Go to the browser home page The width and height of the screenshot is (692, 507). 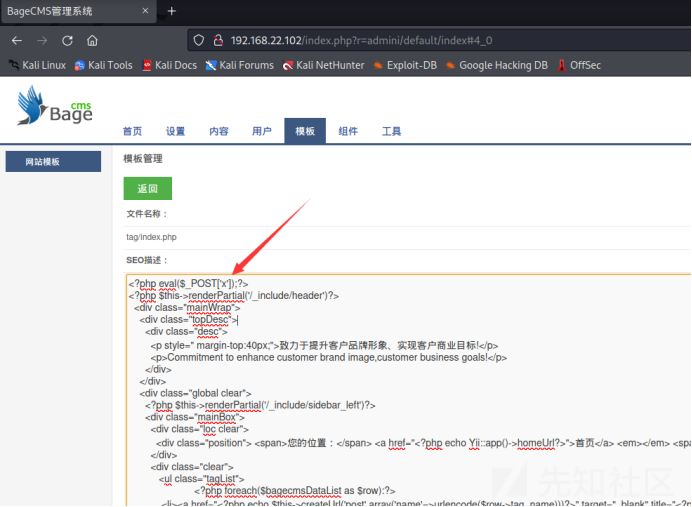92,40
